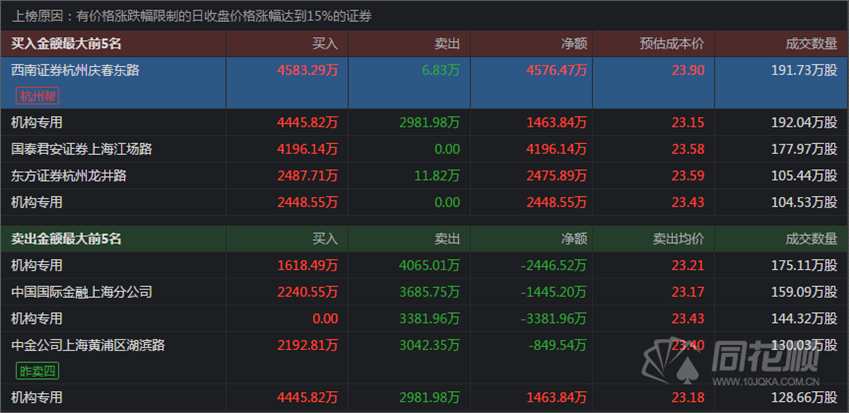Select buy amount 1618.49万

[307, 265]
